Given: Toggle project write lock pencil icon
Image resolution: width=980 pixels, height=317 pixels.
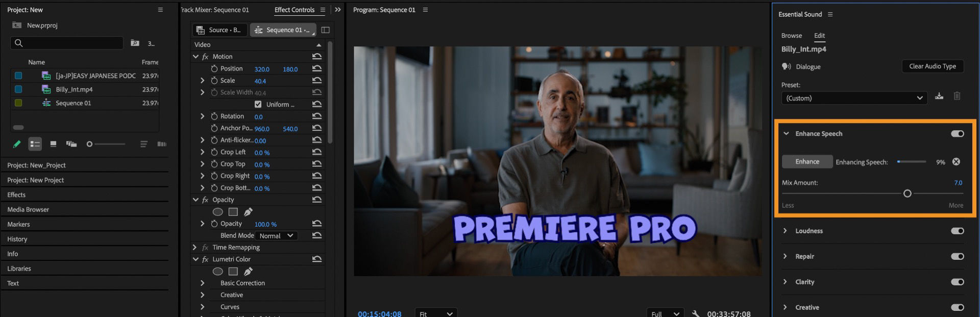Looking at the screenshot, I should click(x=17, y=144).
